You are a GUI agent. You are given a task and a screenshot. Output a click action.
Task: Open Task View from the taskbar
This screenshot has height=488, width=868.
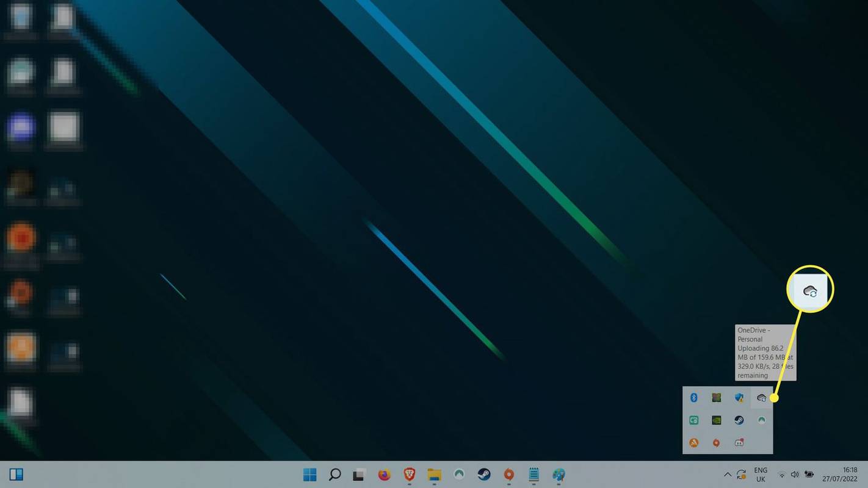click(x=360, y=475)
